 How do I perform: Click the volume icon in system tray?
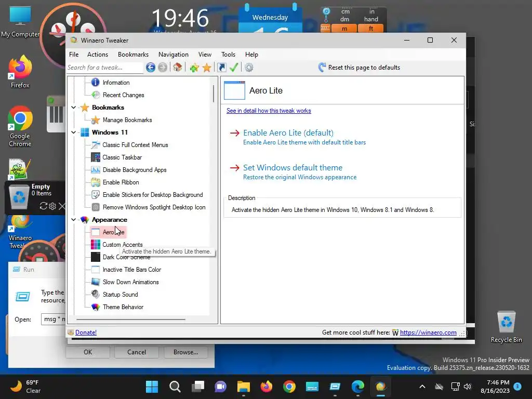click(x=468, y=387)
